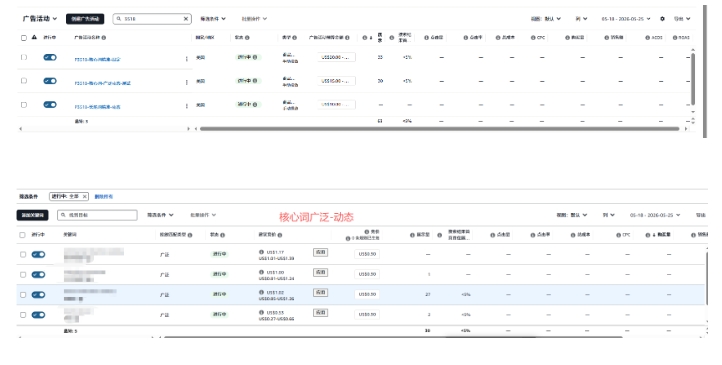
Task: Click the info icon next to the US$0.55 suggested bid
Action: point(262,313)
